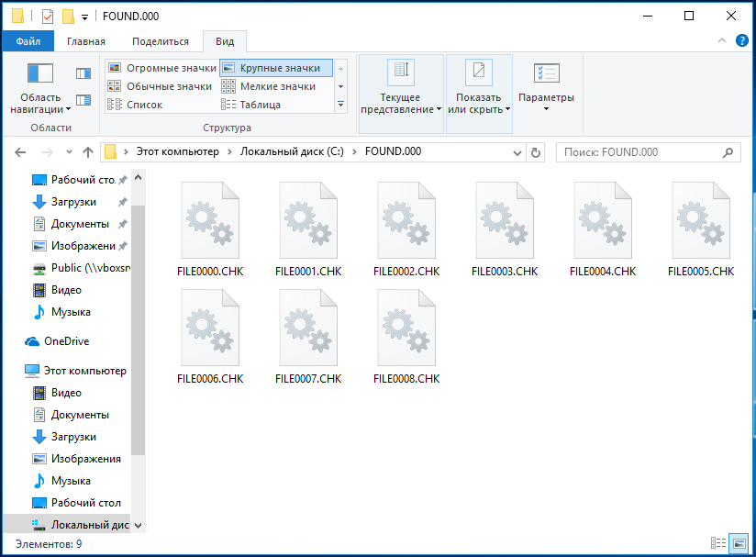Image resolution: width=756 pixels, height=557 pixels.
Task: Go forward with the right arrow
Action: (48, 152)
